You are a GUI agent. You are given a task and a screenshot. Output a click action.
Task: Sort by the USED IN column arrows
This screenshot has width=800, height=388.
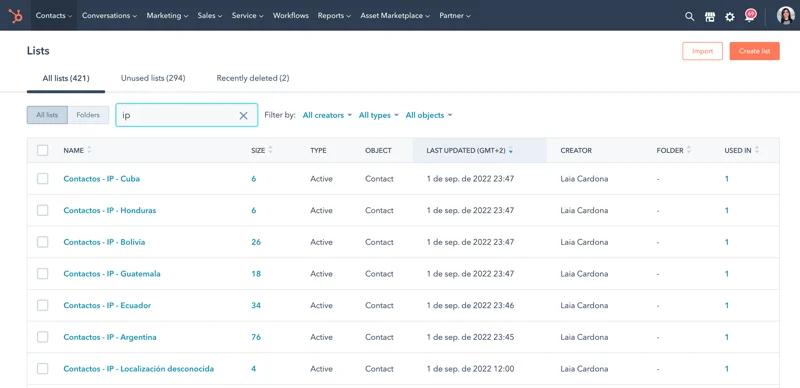pos(757,150)
